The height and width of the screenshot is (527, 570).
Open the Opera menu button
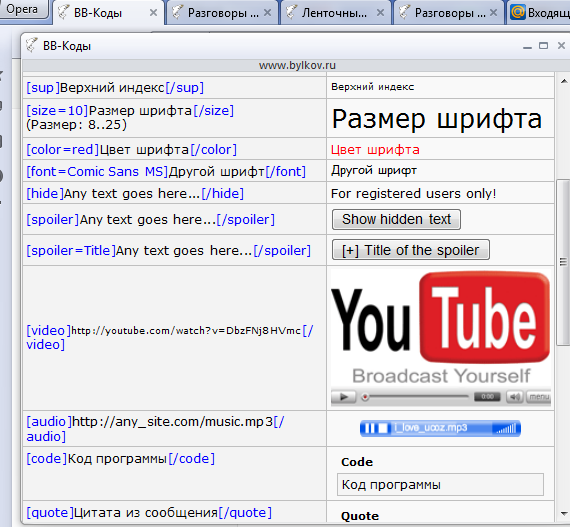(x=23, y=9)
